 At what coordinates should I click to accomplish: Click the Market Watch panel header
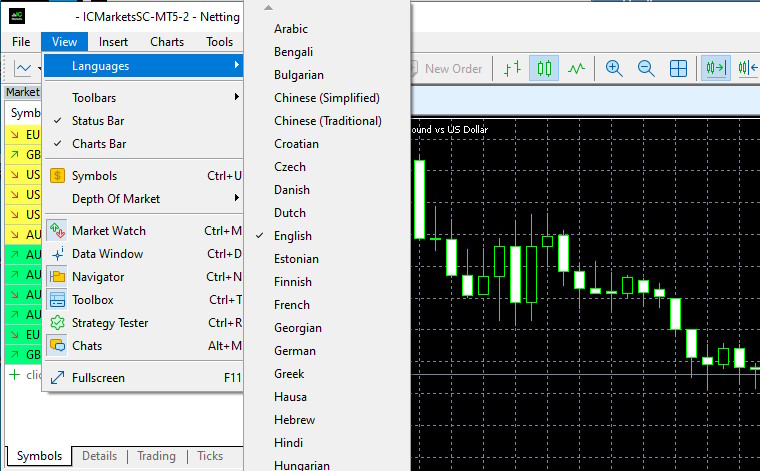(x=23, y=92)
